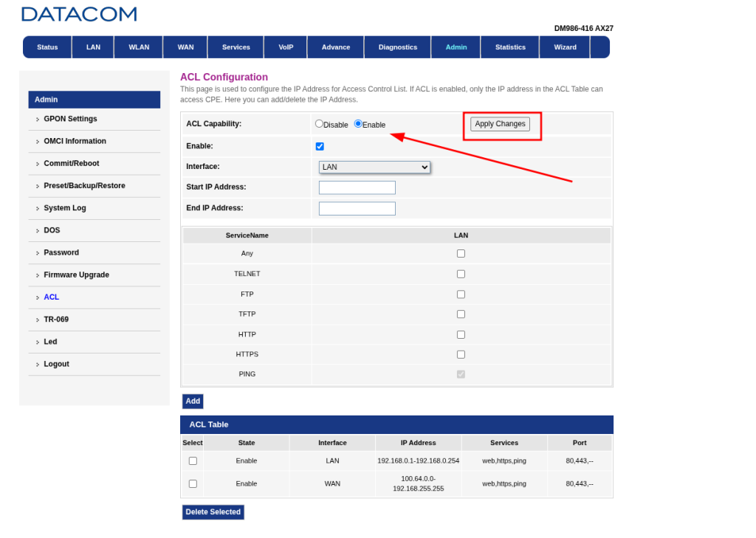This screenshot has width=756, height=538.
Task: Open the Services tab
Action: (236, 47)
